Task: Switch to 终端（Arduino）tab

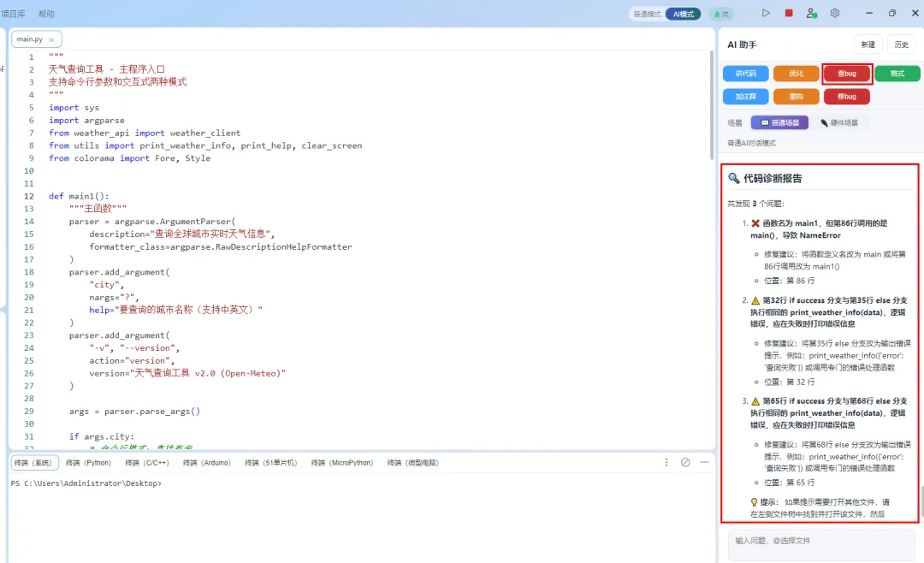Action: click(x=207, y=463)
